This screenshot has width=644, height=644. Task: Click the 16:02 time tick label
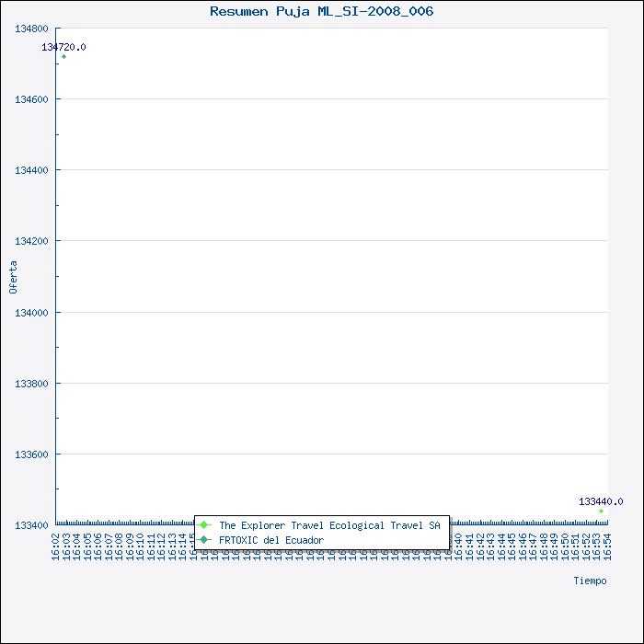[57, 546]
